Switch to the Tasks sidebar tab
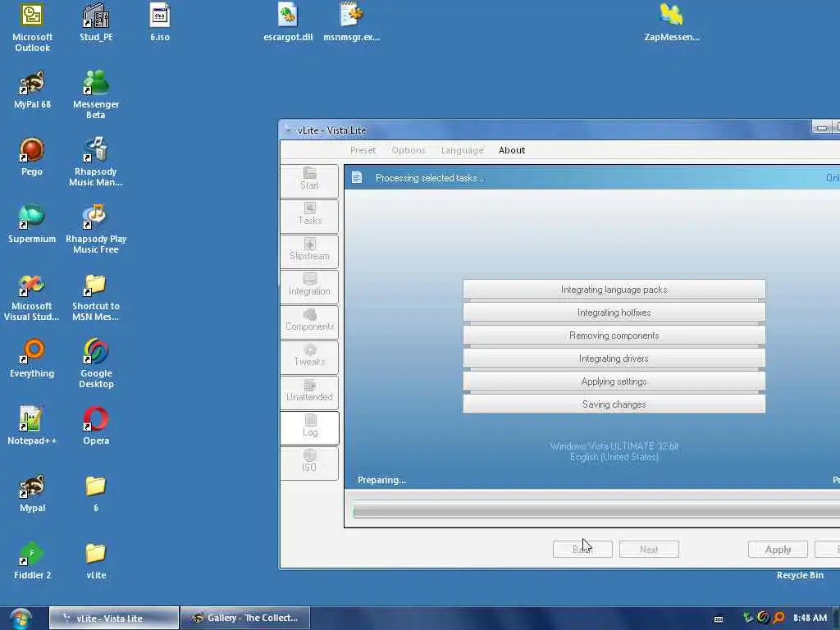The image size is (840, 630). tap(309, 216)
